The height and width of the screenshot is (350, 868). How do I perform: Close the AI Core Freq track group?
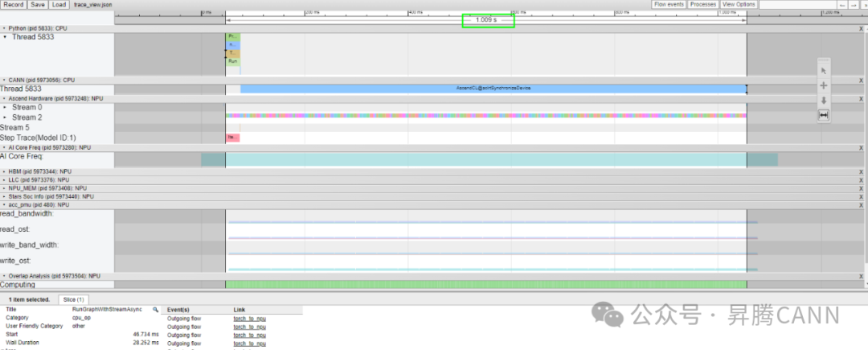tap(862, 148)
